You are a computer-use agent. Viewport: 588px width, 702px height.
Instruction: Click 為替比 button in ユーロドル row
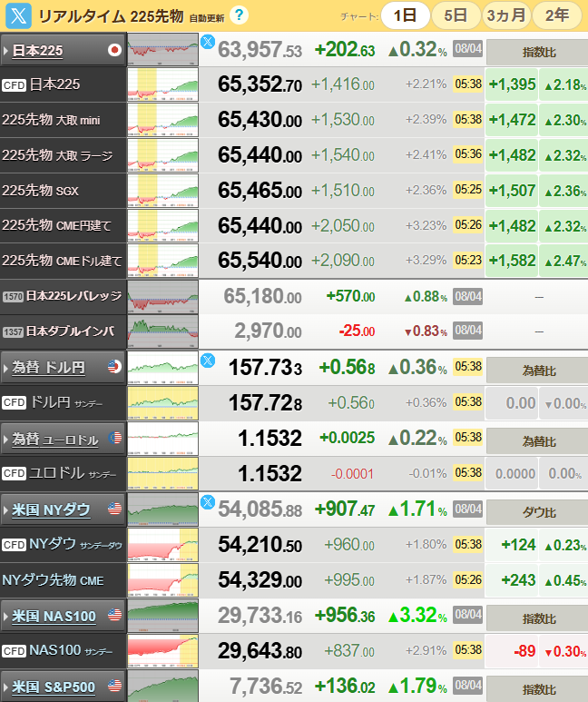tap(537, 441)
